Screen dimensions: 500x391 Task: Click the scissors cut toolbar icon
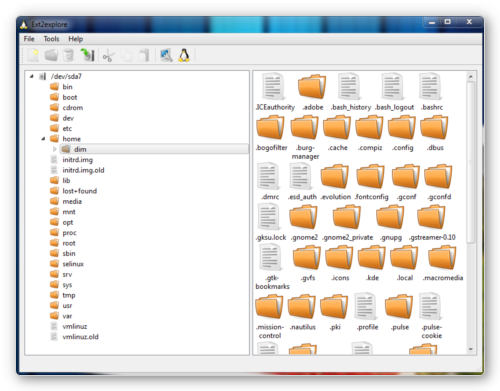(x=108, y=55)
